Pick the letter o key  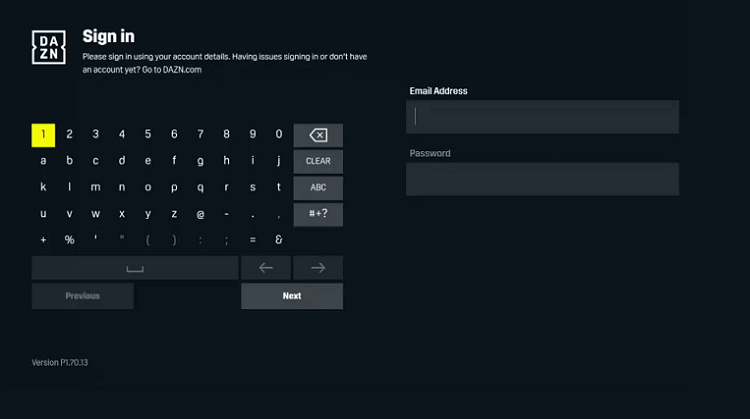(x=148, y=187)
